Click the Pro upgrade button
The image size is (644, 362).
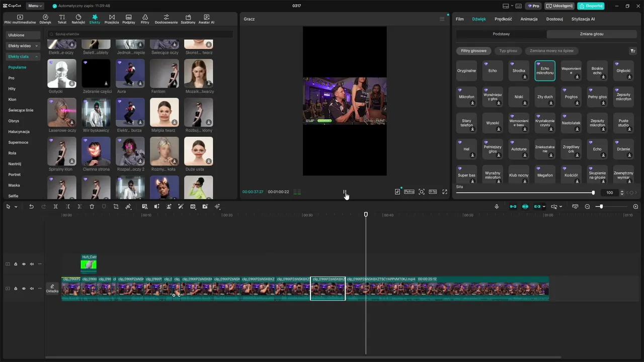[x=533, y=6]
